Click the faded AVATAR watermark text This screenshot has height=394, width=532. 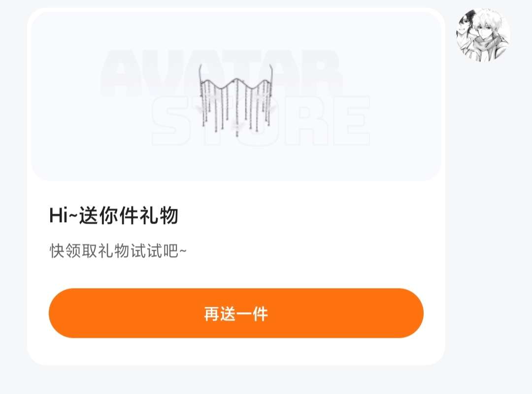(x=221, y=73)
